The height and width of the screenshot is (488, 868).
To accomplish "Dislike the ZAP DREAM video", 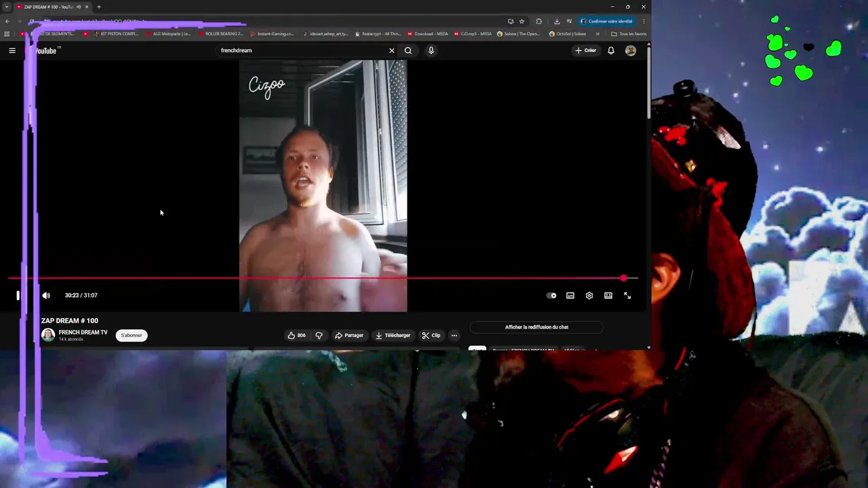I will point(319,335).
